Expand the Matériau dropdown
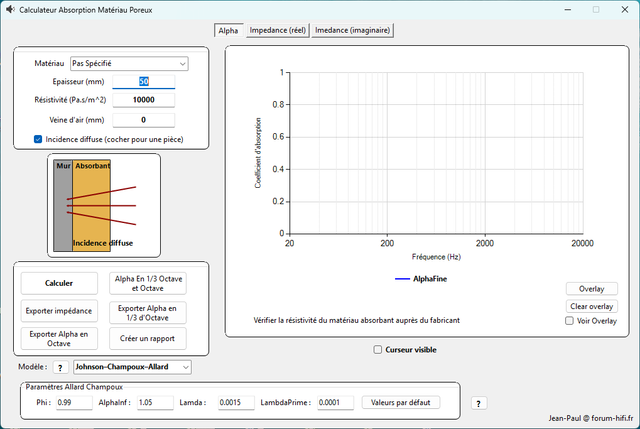This screenshot has width=640, height=429. (129, 64)
